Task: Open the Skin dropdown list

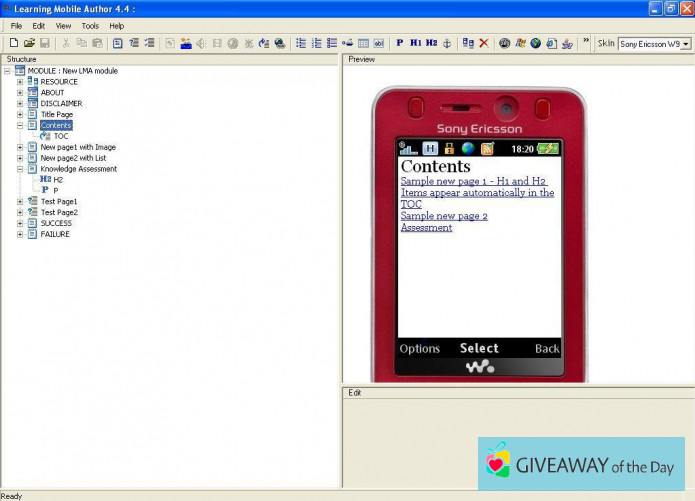Action: (686, 44)
